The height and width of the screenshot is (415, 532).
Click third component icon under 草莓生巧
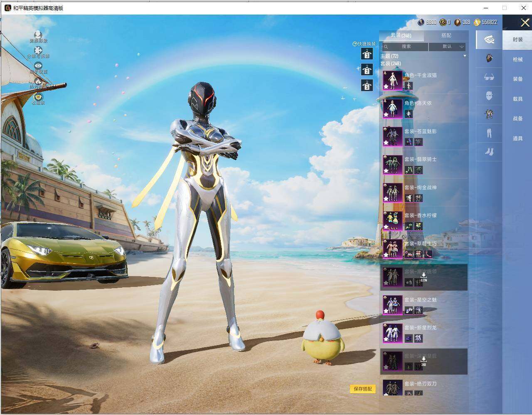click(x=428, y=254)
